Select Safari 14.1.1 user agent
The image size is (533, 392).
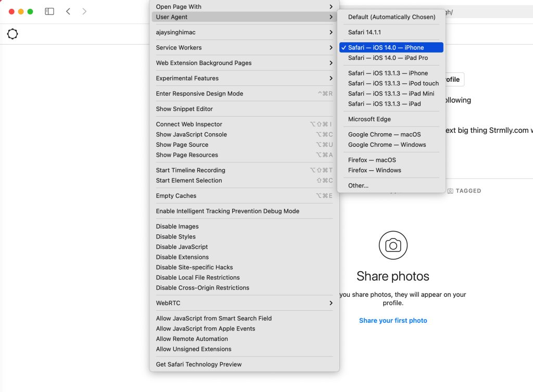(x=391, y=32)
